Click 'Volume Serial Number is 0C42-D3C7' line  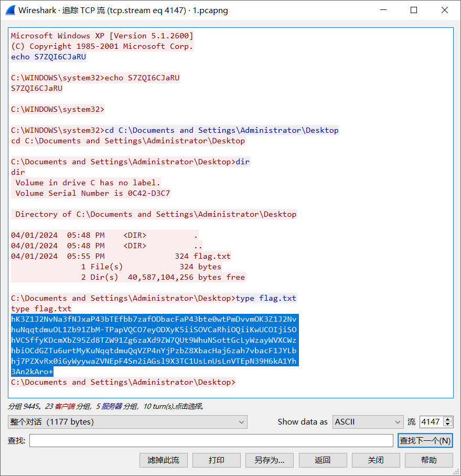92,193
